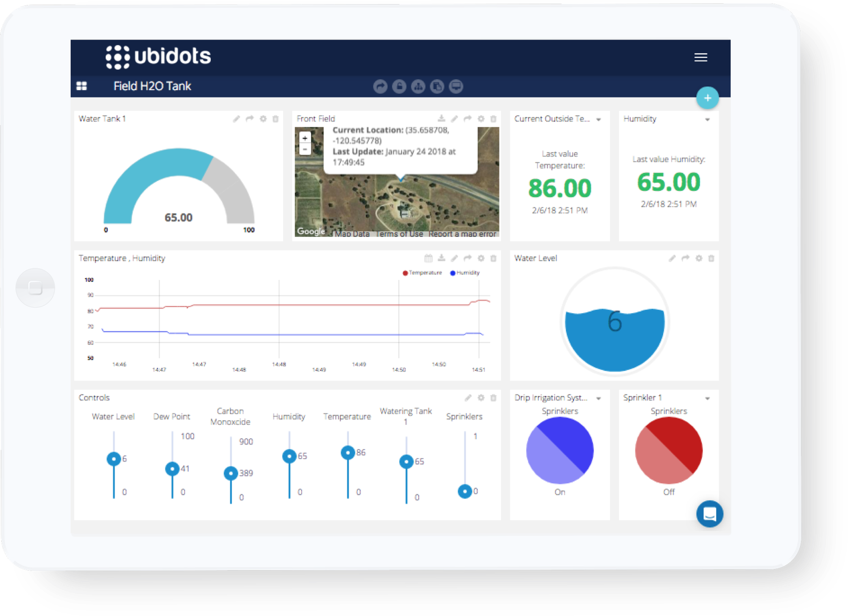The width and height of the screenshot is (848, 616).
Task: Delete the Front Field widget
Action: 494,119
